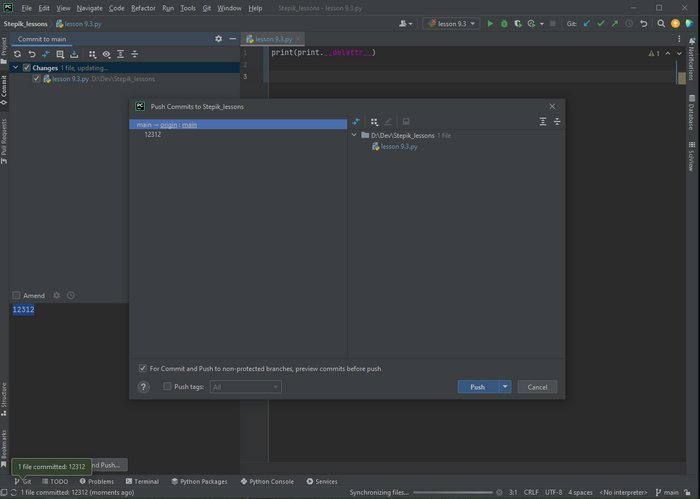
Task: Click Git update project arrow icon
Action: [586, 23]
